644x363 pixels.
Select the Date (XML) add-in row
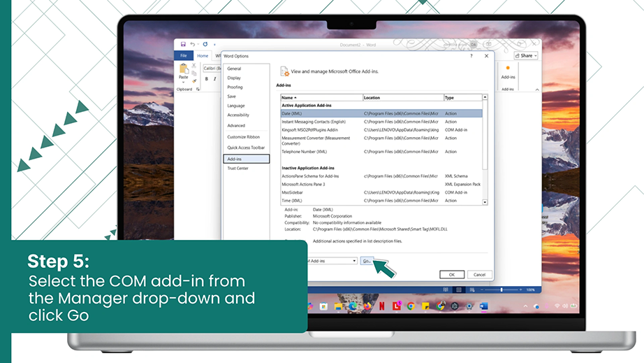[x=381, y=113]
